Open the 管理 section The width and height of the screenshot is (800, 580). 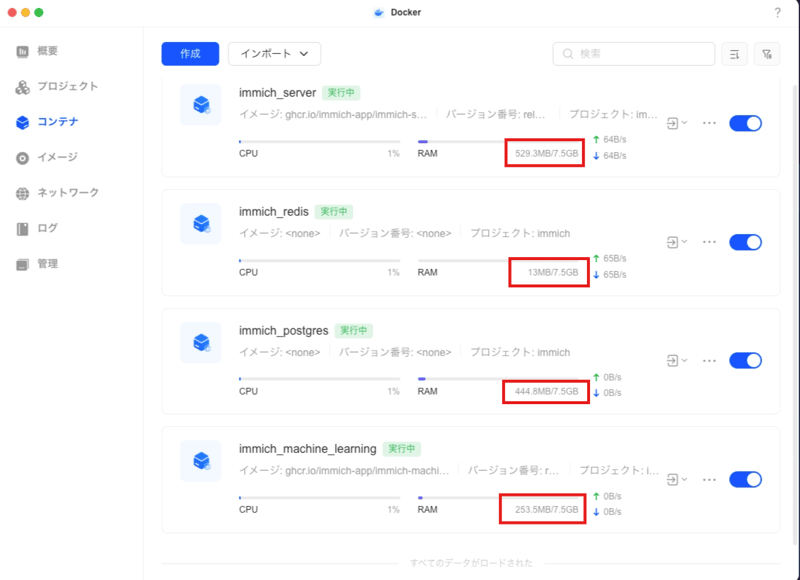(37, 264)
